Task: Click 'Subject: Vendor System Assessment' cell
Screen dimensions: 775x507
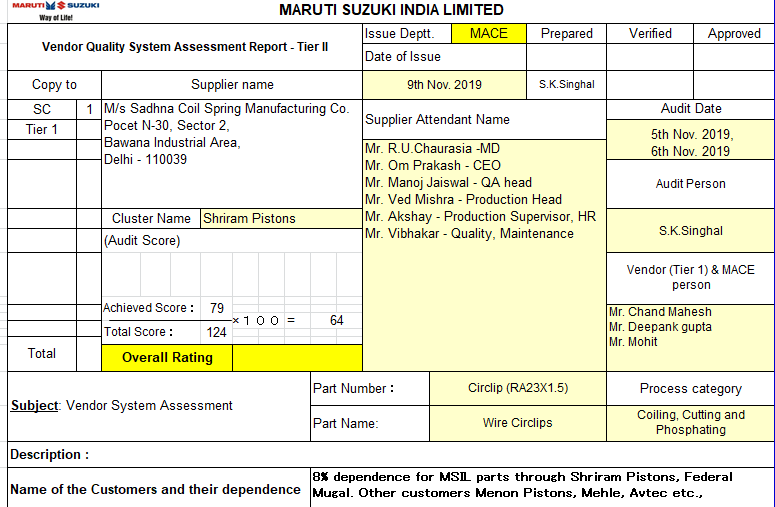Action: tap(159, 406)
